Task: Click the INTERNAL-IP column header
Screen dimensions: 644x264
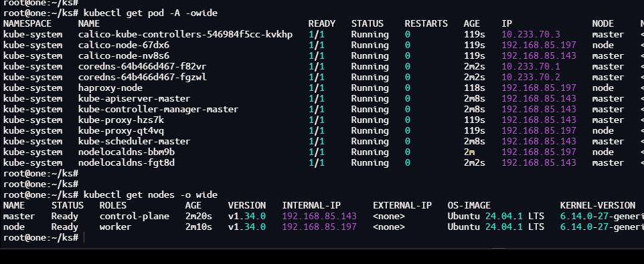Action: click(311, 205)
